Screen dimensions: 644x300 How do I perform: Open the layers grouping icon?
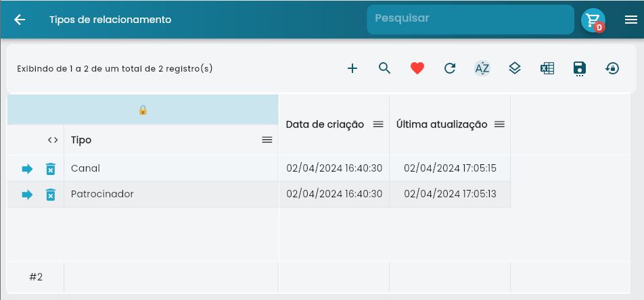515,68
